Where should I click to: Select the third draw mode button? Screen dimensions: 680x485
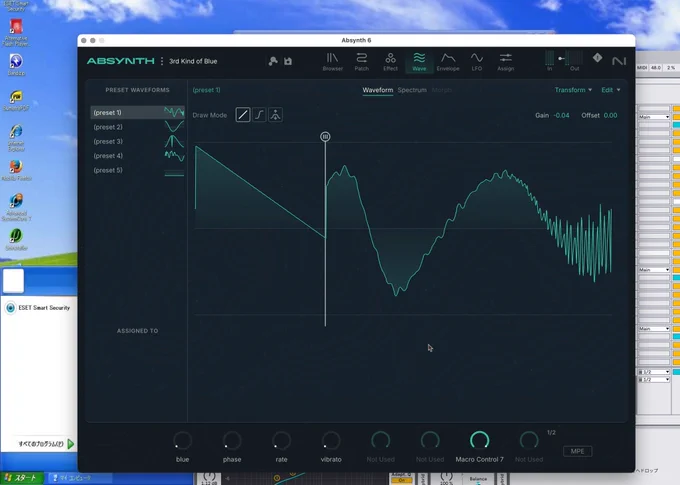pos(275,115)
